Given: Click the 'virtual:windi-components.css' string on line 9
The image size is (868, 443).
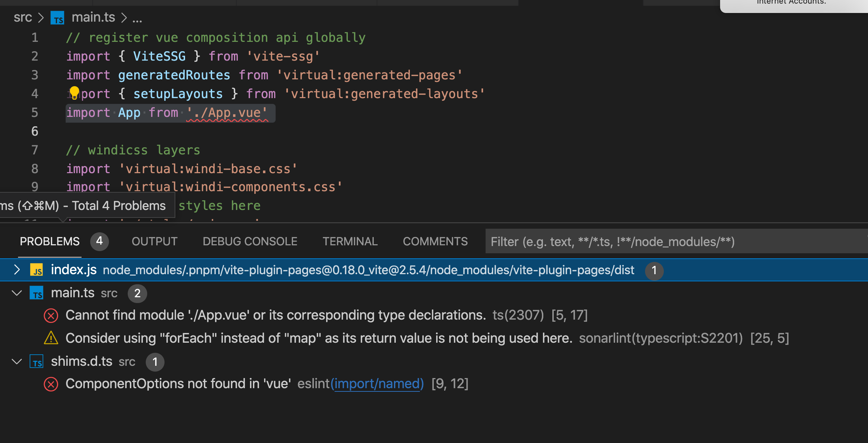Looking at the screenshot, I should [231, 187].
